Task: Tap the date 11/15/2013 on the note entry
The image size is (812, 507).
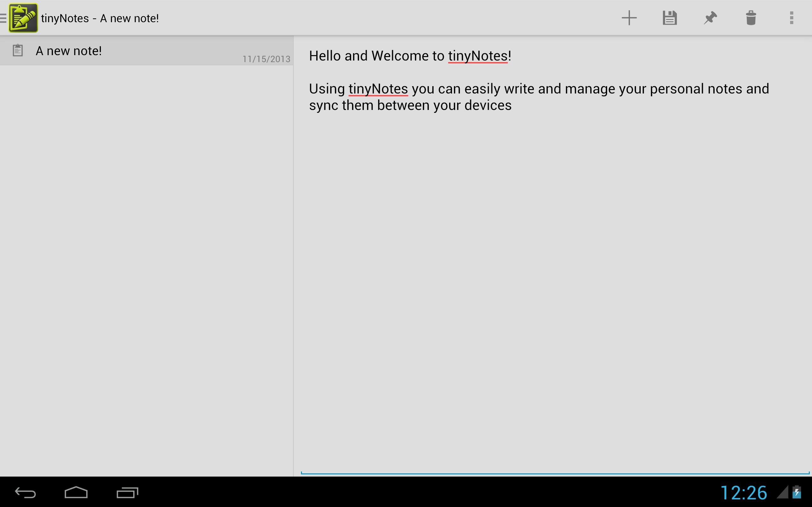Action: (266, 59)
